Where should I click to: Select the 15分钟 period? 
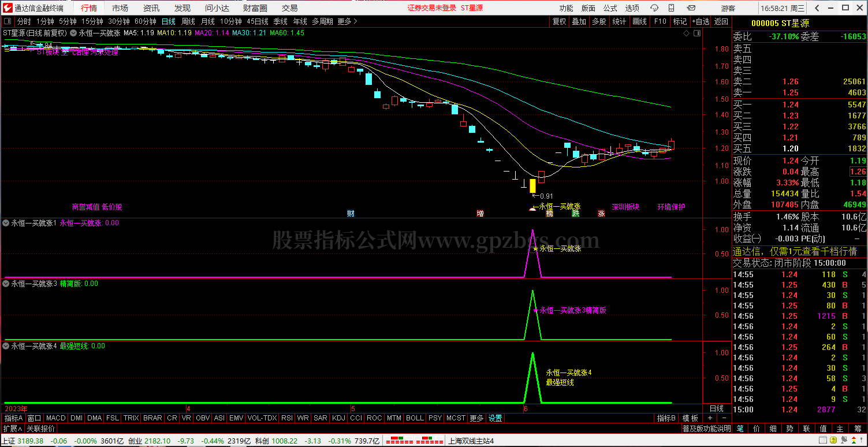pos(92,21)
